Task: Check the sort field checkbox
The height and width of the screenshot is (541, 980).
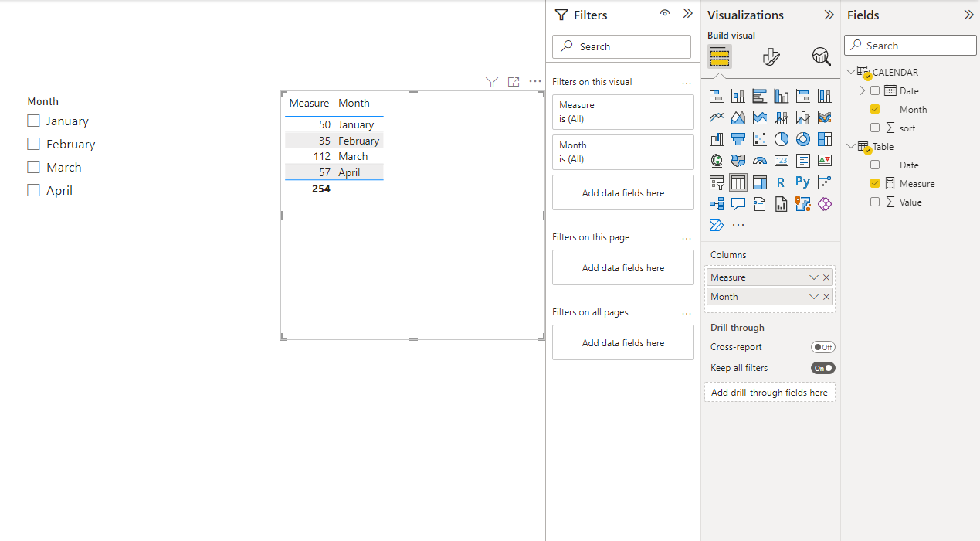Action: pos(875,128)
